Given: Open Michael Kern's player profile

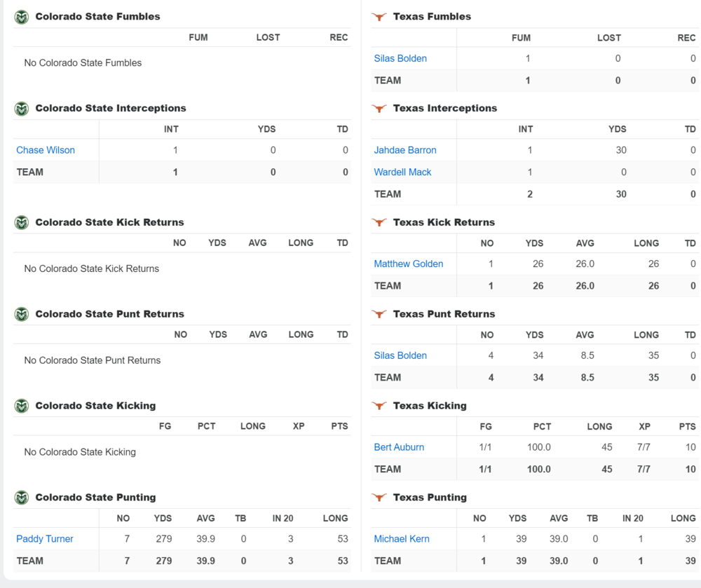Looking at the screenshot, I should coord(402,539).
